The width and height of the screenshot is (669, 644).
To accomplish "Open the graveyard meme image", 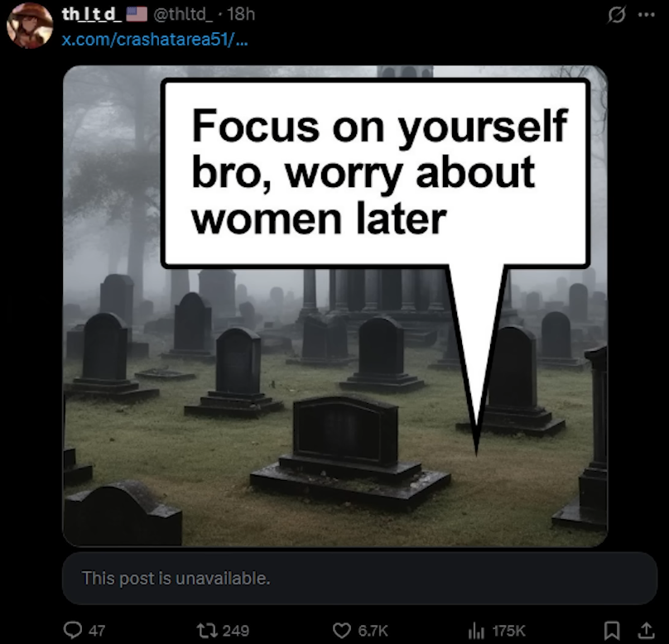I will [x=335, y=305].
